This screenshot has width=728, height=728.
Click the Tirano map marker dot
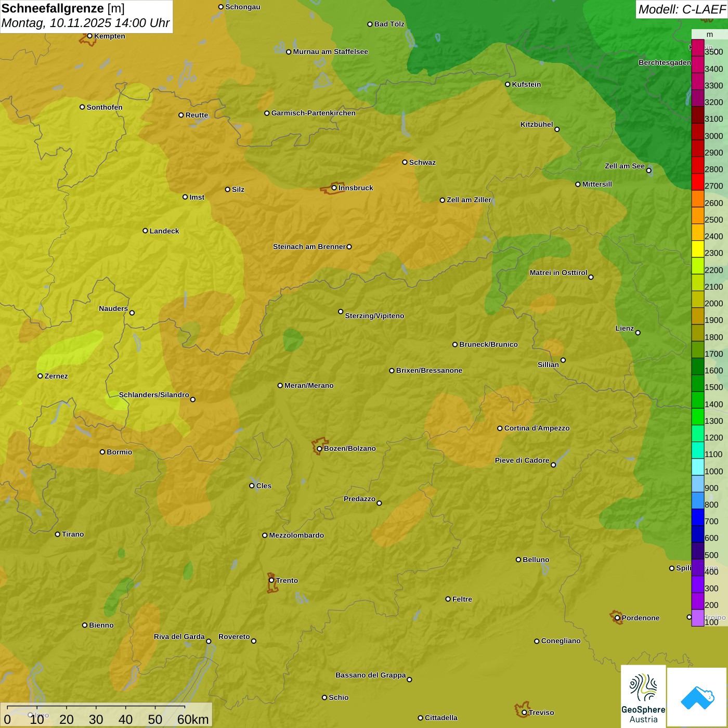58,534
